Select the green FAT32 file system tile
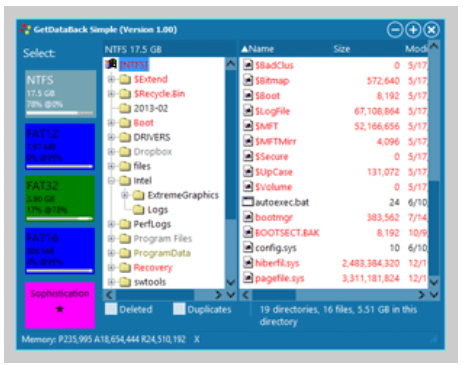This screenshot has height=365, width=467. [x=60, y=199]
